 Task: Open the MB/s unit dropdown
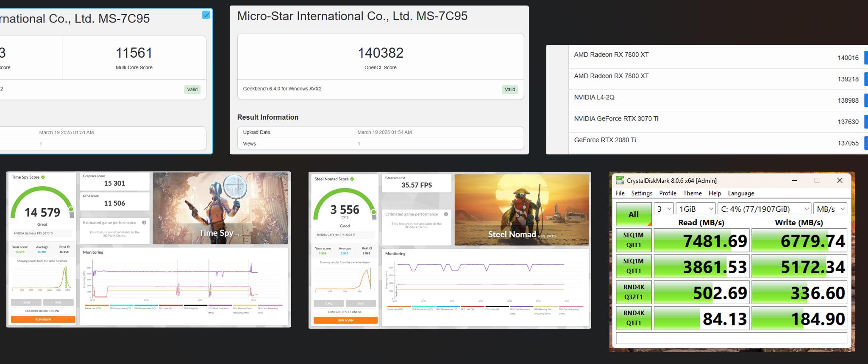point(830,209)
